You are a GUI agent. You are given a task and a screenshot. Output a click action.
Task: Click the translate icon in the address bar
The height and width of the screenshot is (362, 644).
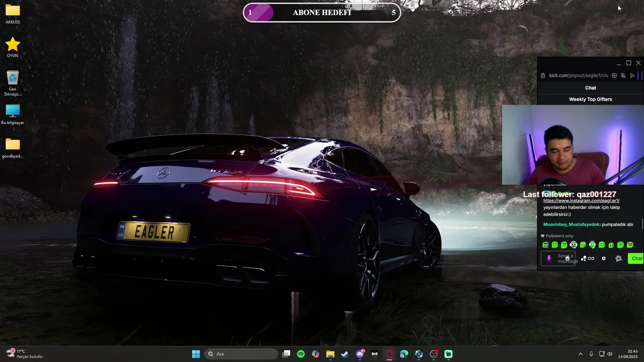pyautogui.click(x=623, y=75)
